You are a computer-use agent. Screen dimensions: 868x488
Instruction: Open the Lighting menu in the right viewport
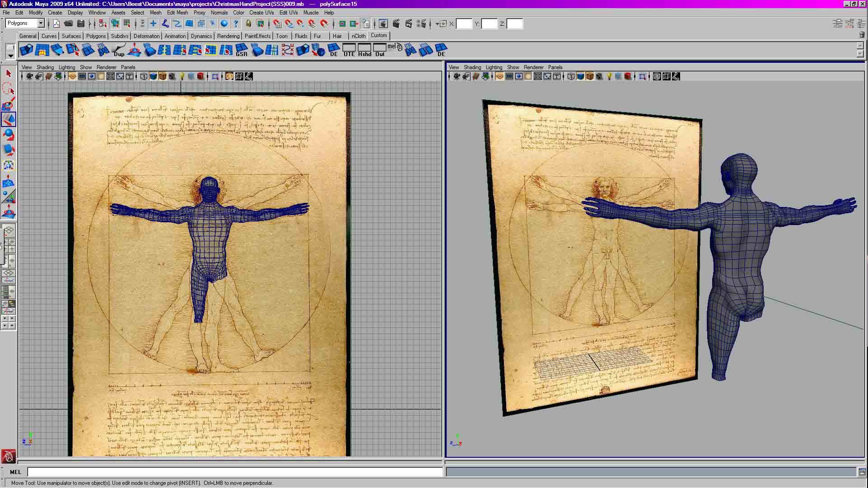[494, 67]
